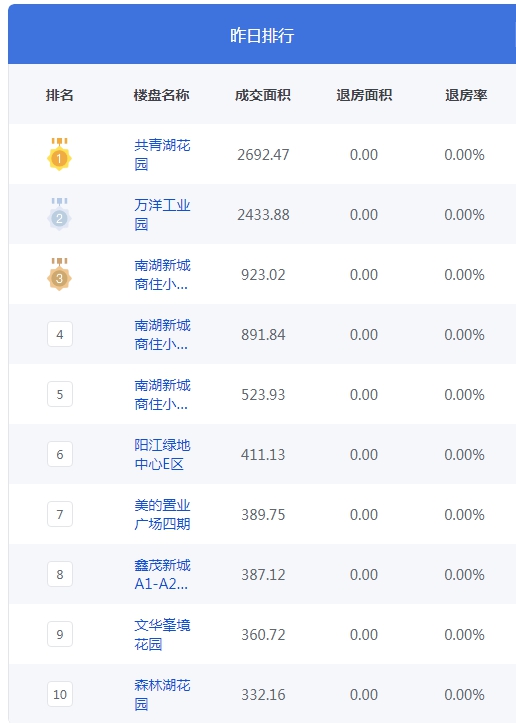Select the rank 6 number badge

(60, 454)
